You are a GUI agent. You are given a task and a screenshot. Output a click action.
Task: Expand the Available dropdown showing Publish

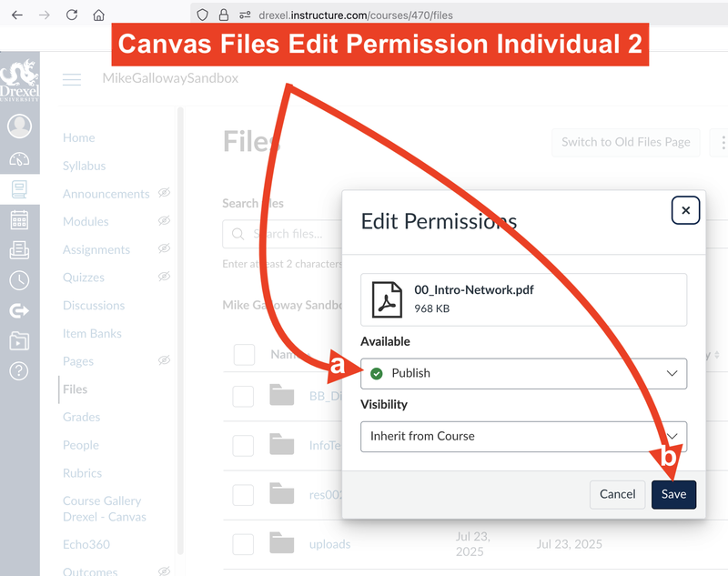pyautogui.click(x=523, y=373)
